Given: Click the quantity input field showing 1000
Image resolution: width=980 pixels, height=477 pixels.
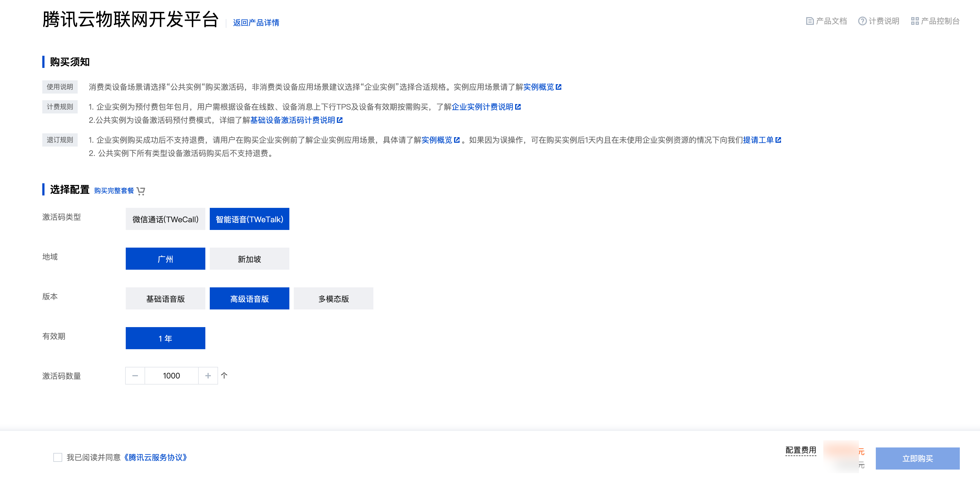Looking at the screenshot, I should tap(172, 376).
